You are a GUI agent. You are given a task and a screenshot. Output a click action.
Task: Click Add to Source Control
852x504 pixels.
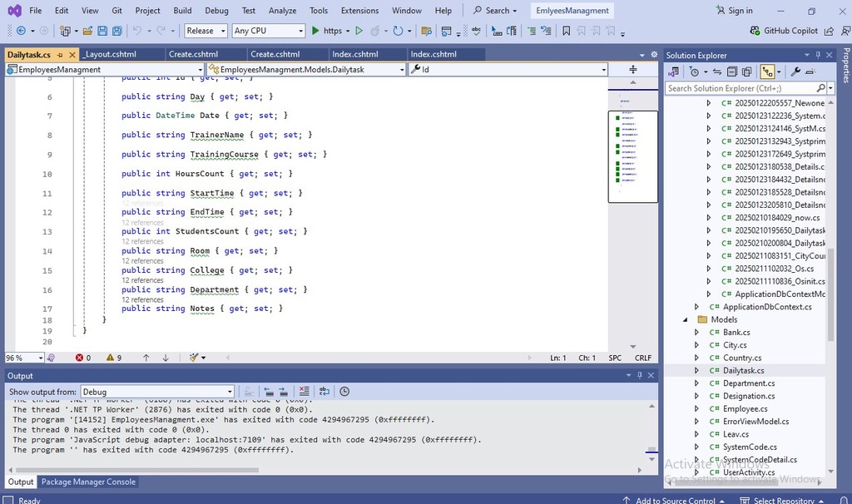coord(674,500)
